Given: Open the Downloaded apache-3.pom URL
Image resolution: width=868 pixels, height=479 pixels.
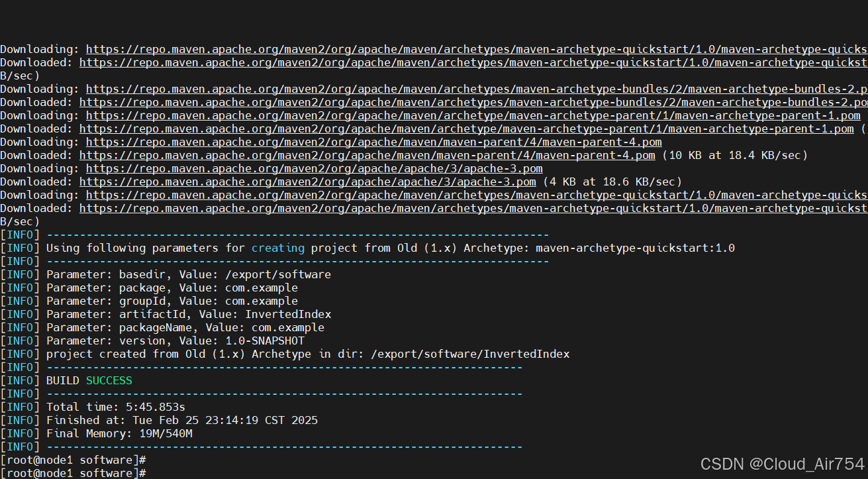Looking at the screenshot, I should click(x=308, y=182).
